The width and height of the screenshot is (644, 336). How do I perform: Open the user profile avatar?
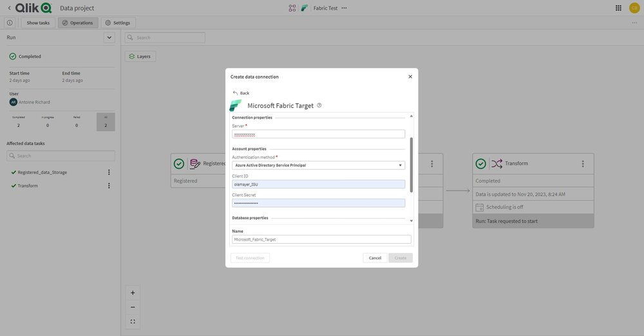point(634,8)
